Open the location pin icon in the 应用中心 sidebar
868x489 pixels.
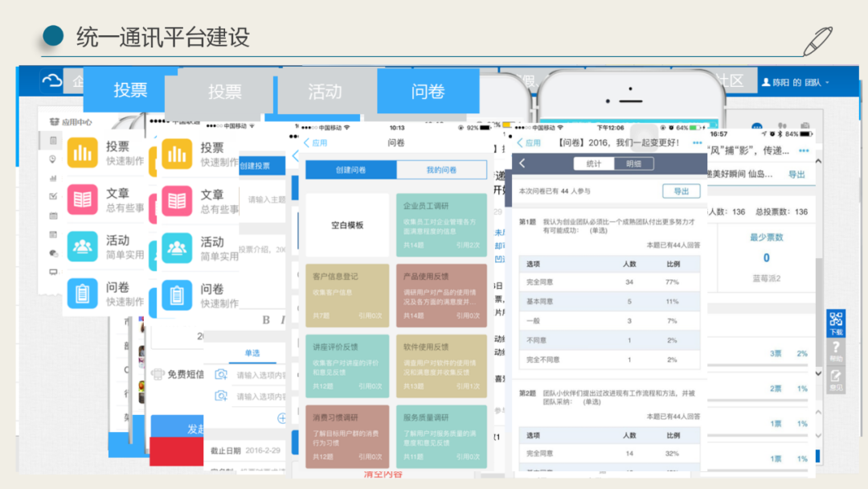(53, 159)
